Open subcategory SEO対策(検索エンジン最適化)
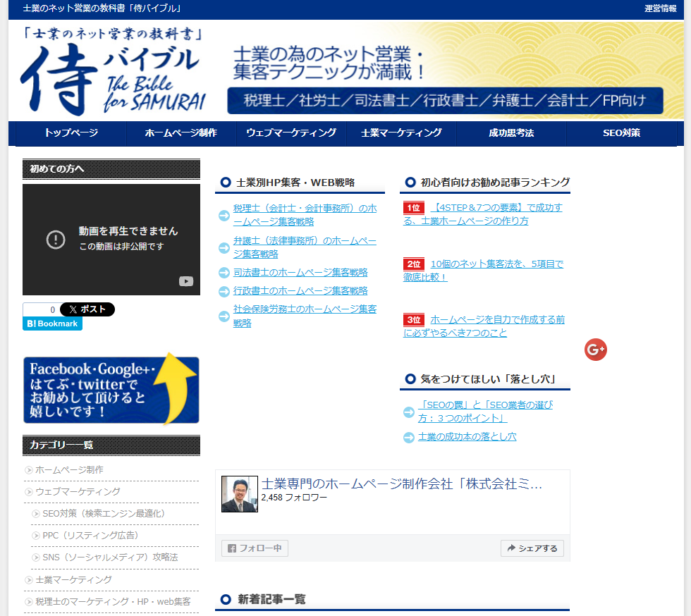 (104, 513)
